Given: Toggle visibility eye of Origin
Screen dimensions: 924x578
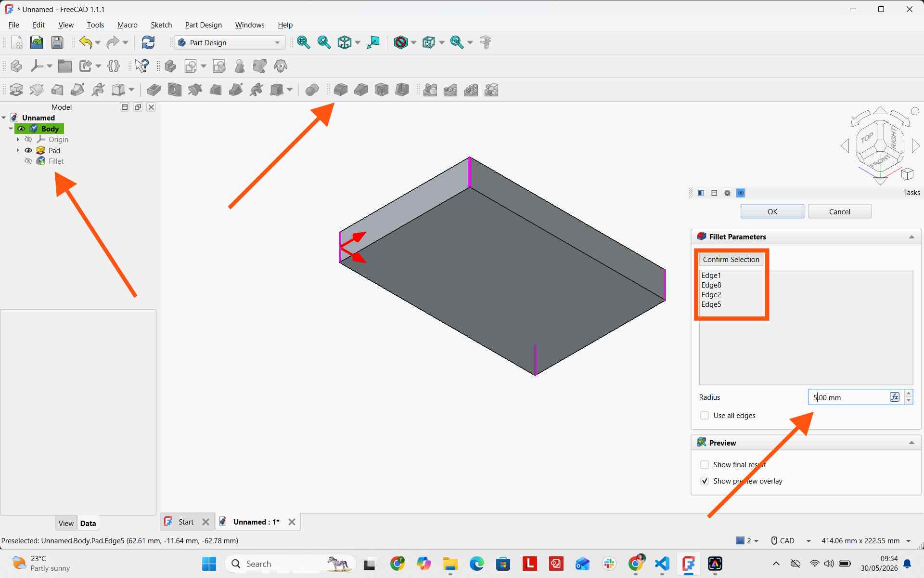Looking at the screenshot, I should point(28,139).
